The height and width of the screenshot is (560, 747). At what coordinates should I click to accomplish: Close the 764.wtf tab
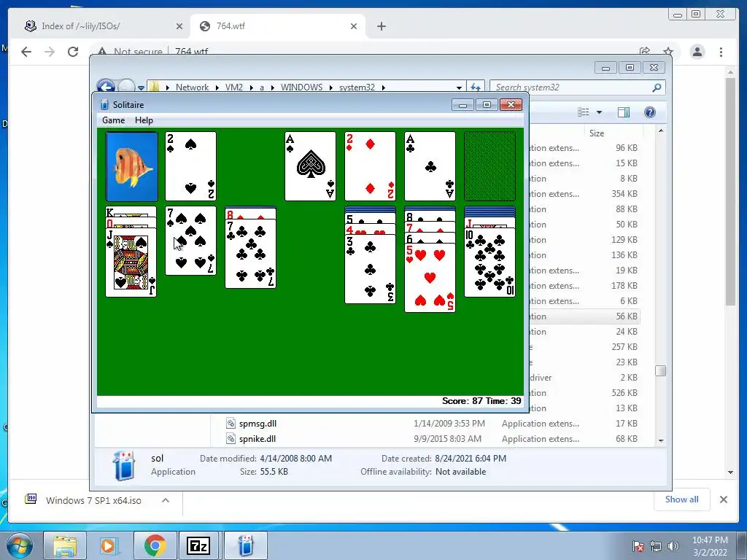pos(354,26)
